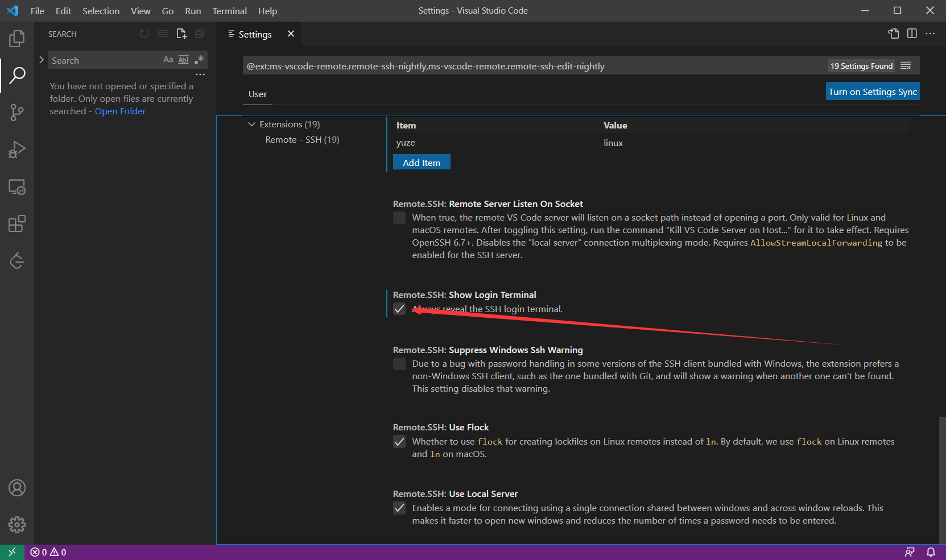The height and width of the screenshot is (560, 946).
Task: Uncheck Show Login Terminal checkbox
Action: (x=399, y=309)
